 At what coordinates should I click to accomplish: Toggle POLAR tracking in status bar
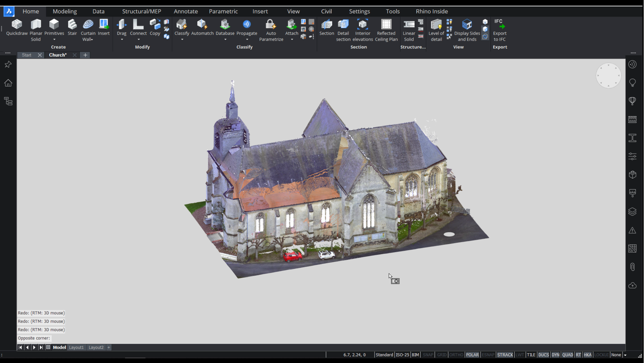tap(472, 355)
